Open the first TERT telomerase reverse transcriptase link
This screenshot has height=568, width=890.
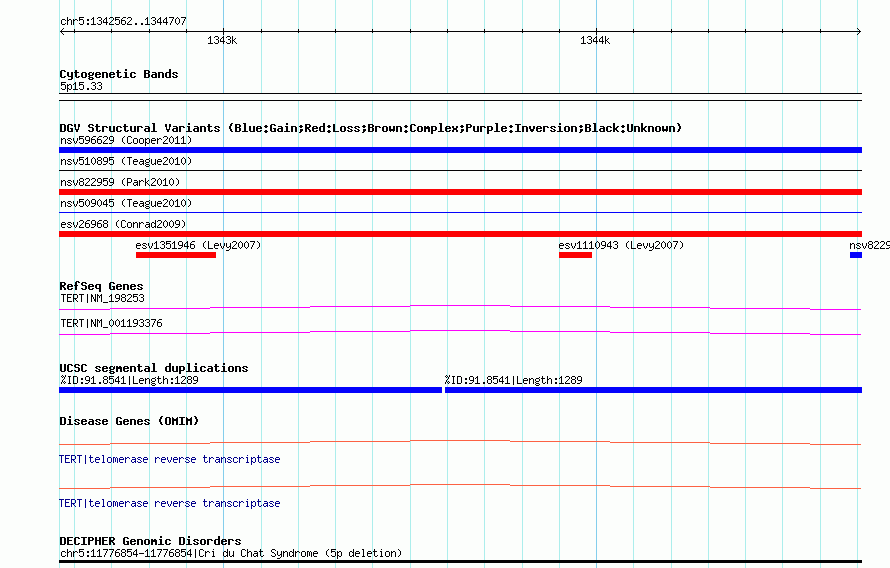pos(170,459)
